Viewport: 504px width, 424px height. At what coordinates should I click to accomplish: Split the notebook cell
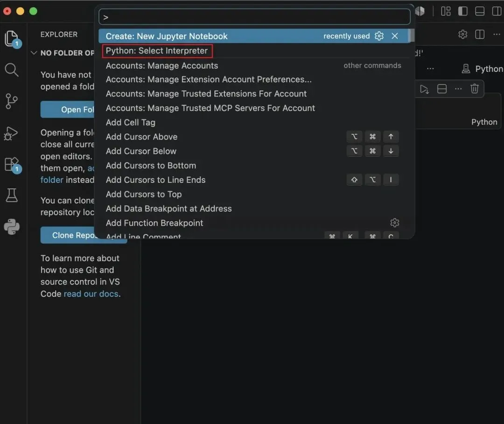coord(442,89)
